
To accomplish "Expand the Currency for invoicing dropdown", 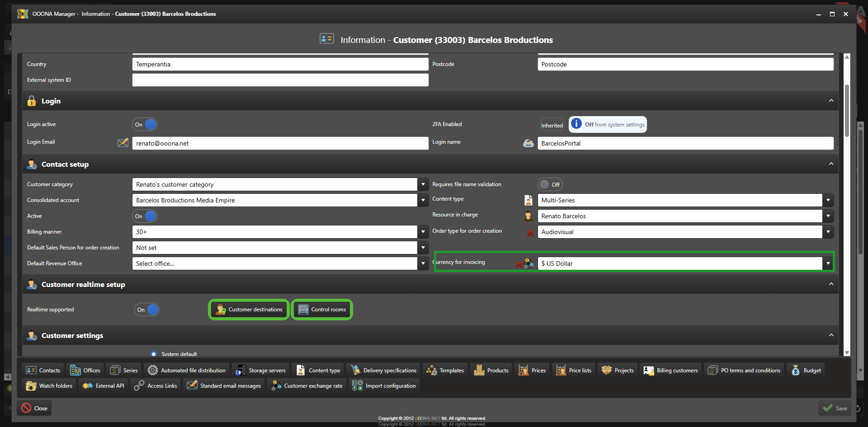I will pyautogui.click(x=828, y=263).
